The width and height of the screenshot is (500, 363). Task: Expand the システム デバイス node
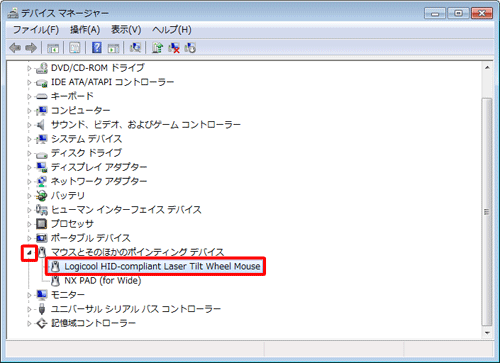pyautogui.click(x=29, y=139)
